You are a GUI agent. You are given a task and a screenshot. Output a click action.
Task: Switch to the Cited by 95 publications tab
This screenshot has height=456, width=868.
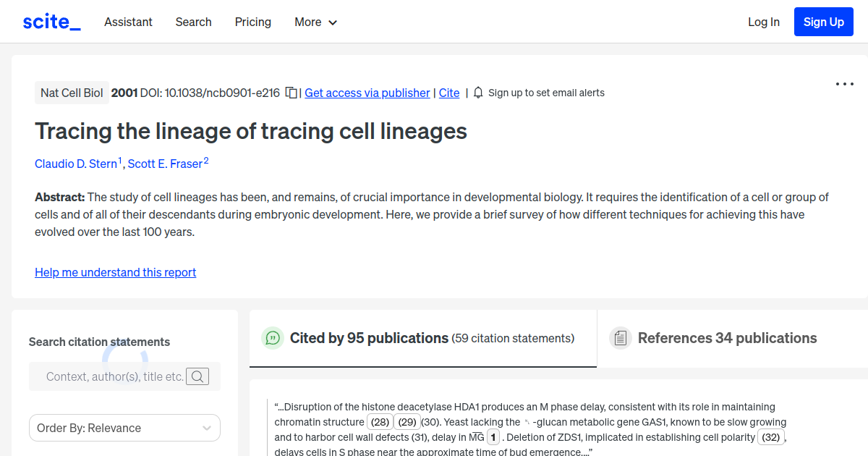[367, 338]
